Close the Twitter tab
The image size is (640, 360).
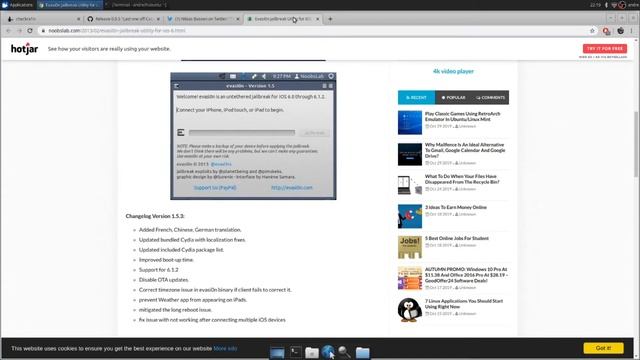pos(238,19)
